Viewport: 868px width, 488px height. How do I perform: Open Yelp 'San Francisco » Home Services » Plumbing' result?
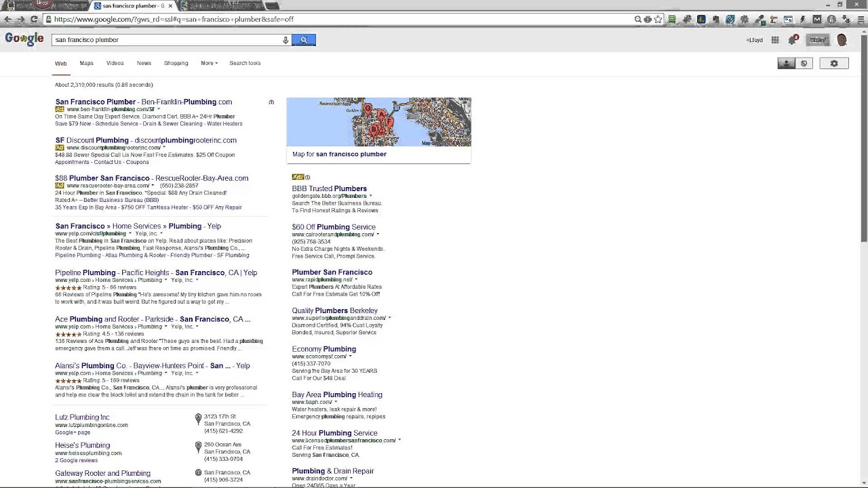[x=138, y=226]
